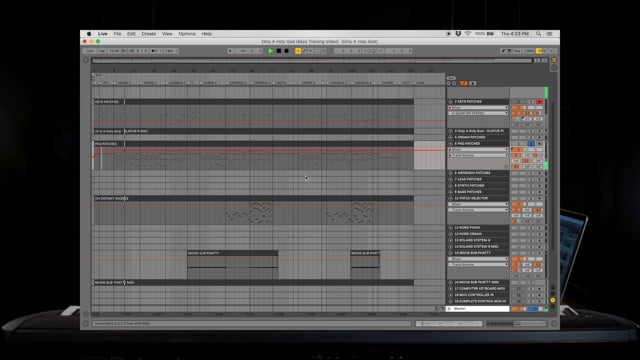Click the Set locator button
The height and width of the screenshot is (360, 640).
coord(451,78)
